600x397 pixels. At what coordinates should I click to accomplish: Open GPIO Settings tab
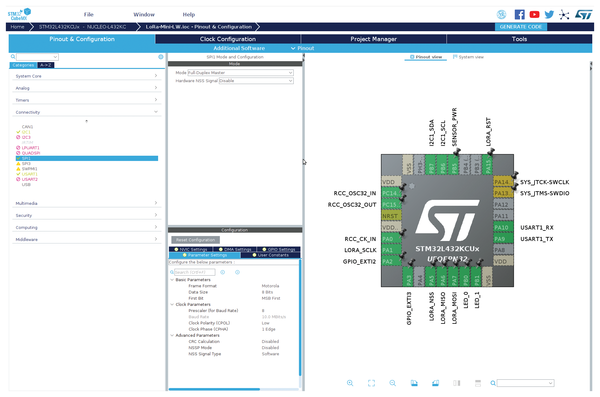[279, 249]
